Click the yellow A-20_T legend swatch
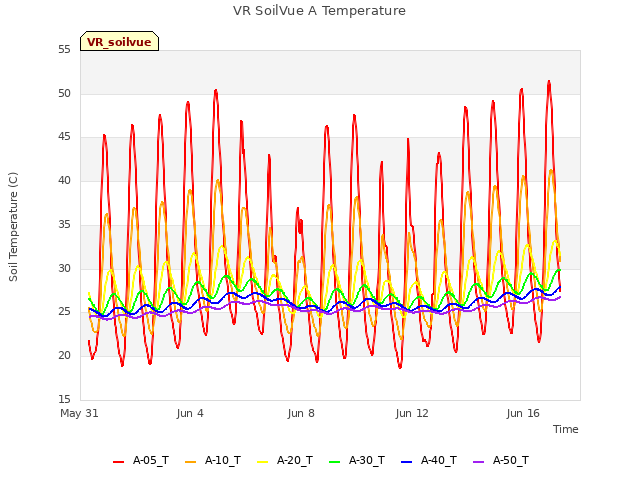This screenshot has height=480, width=640. coord(262,462)
